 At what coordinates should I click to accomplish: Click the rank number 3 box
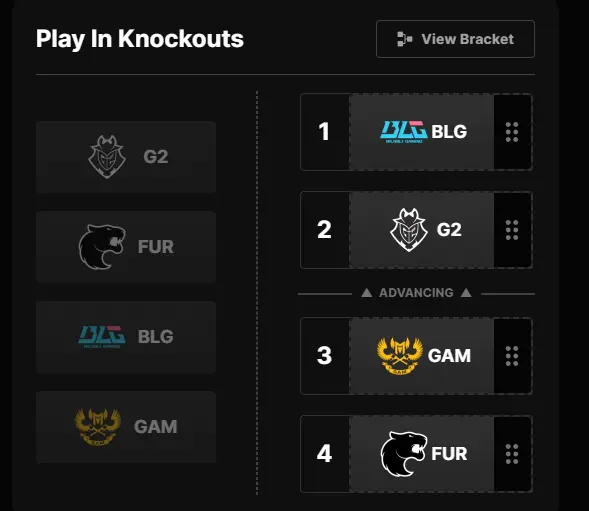325,356
